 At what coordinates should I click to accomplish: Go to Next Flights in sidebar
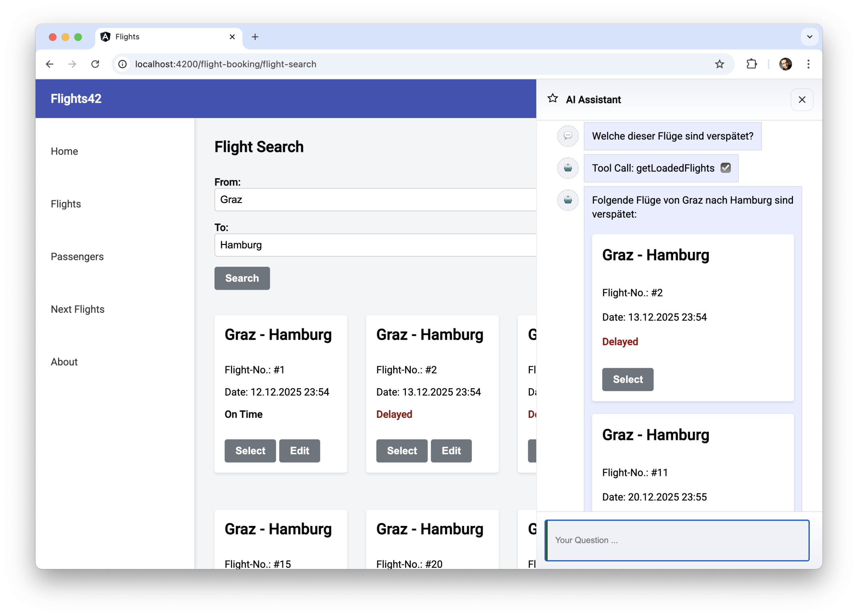[x=77, y=309]
